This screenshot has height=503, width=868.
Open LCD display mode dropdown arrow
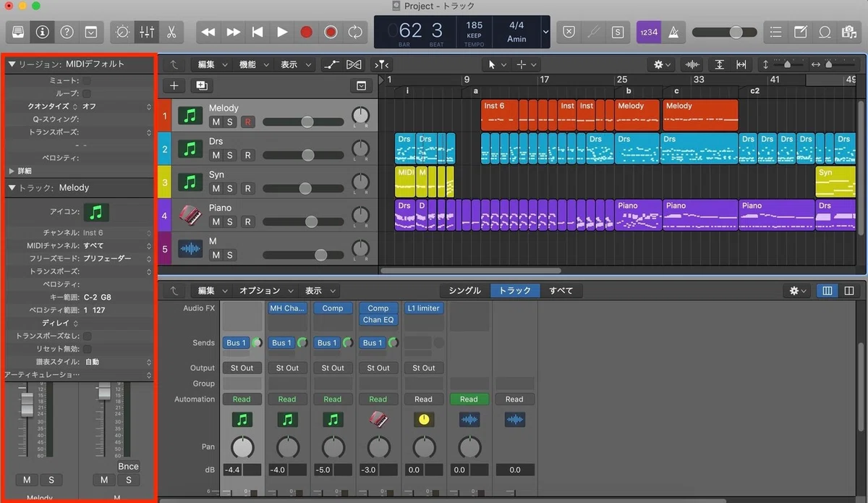pos(545,32)
